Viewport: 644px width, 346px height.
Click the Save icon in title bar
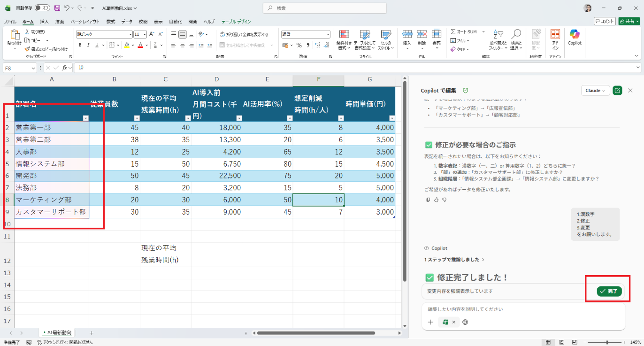[57, 8]
